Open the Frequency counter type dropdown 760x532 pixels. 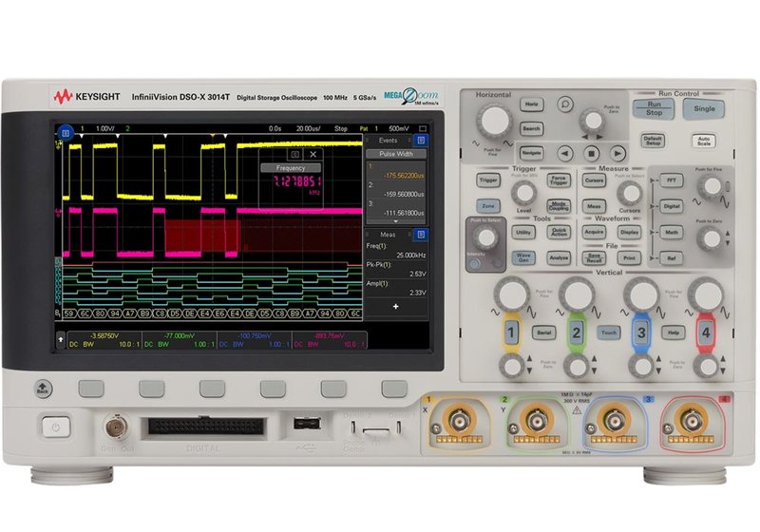click(291, 168)
